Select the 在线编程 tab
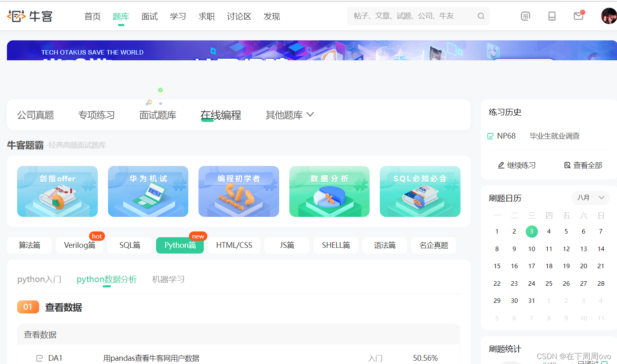This screenshot has width=617, height=364. [x=220, y=115]
